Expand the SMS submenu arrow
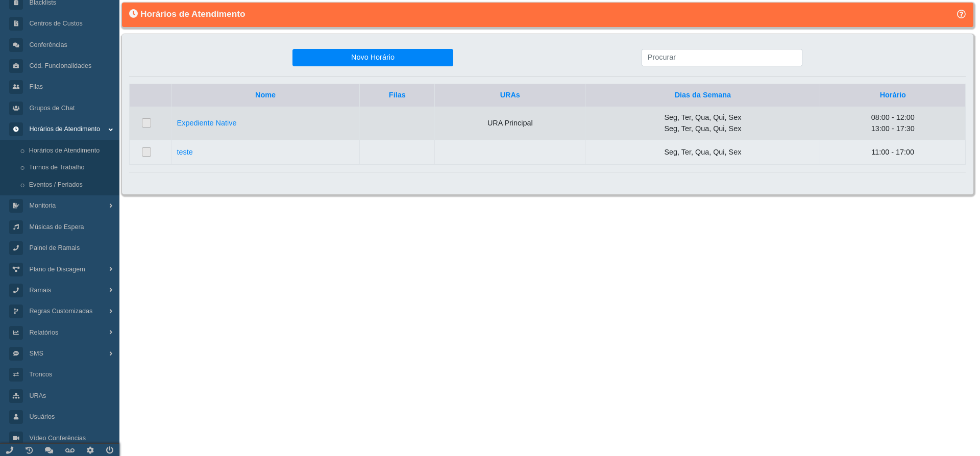The image size is (980, 456). pos(111,353)
